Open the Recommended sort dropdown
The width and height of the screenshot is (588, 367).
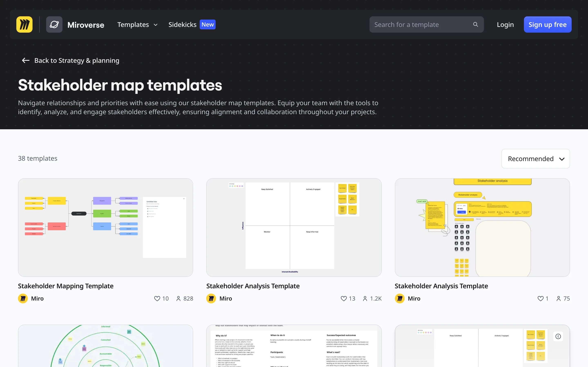point(536,159)
